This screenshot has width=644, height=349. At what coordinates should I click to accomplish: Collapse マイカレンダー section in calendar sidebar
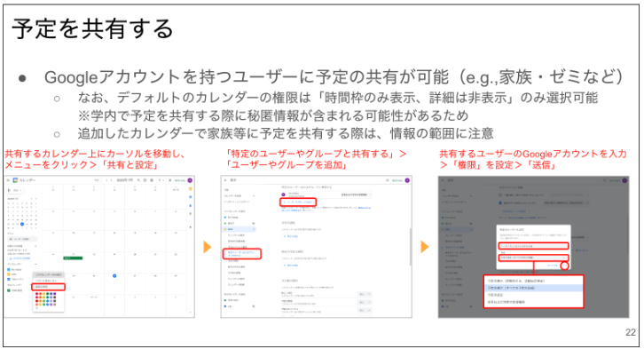point(35,264)
